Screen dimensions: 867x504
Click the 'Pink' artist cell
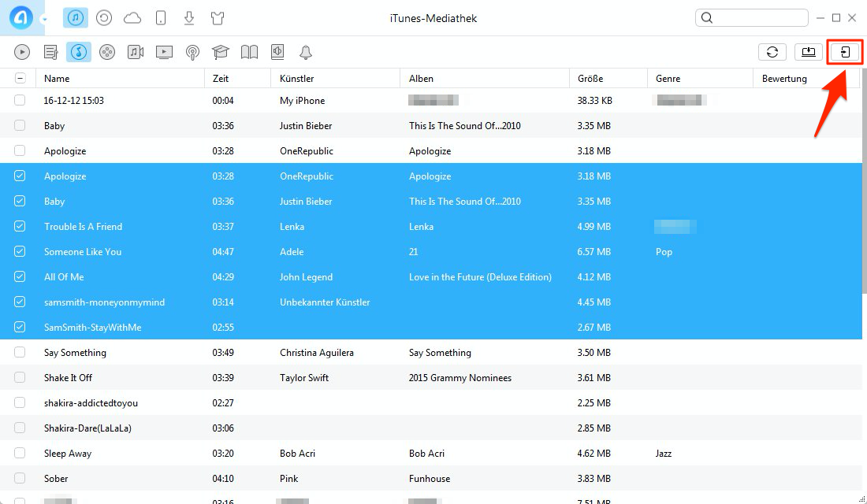pyautogui.click(x=288, y=479)
